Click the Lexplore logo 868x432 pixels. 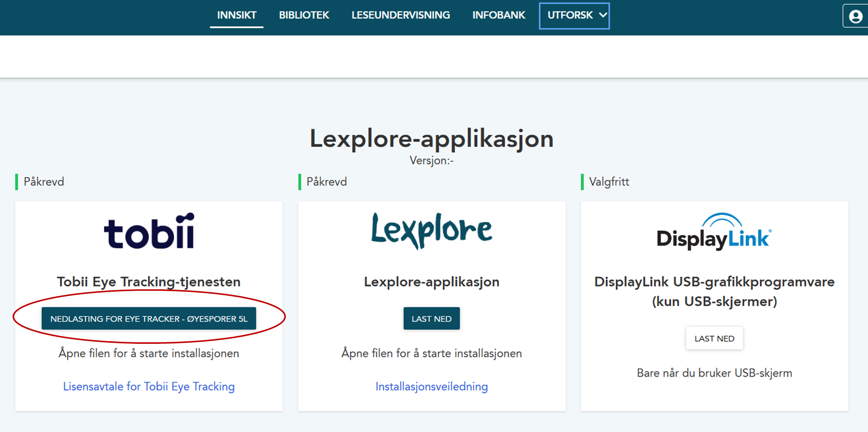point(431,231)
